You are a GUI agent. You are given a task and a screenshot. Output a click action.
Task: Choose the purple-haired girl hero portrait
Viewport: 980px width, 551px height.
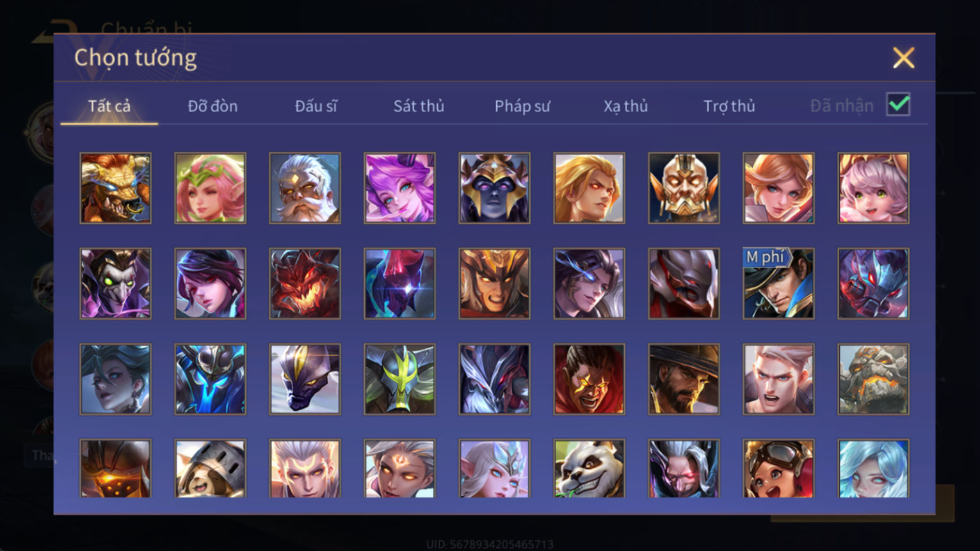(399, 188)
